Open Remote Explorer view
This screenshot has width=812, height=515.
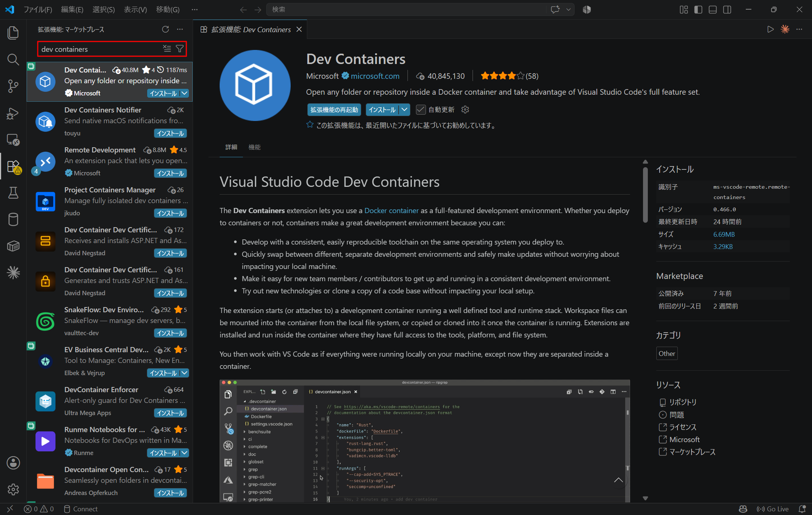pos(13,139)
